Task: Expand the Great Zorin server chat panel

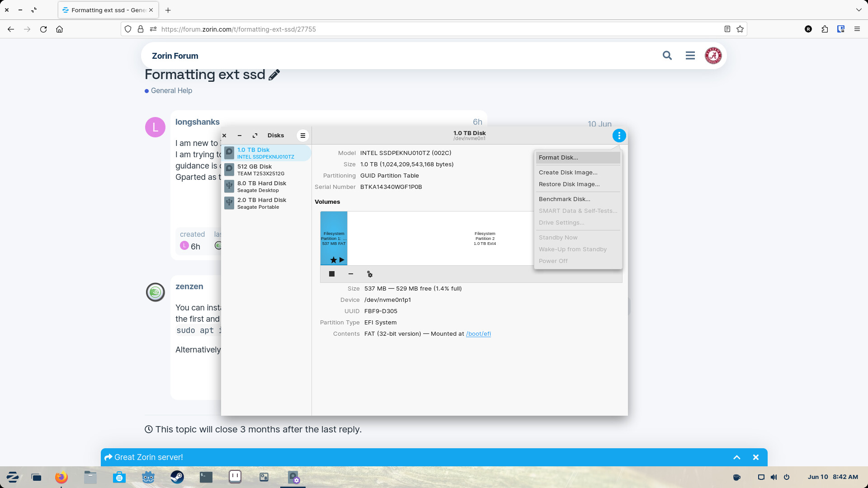Action: click(x=737, y=457)
